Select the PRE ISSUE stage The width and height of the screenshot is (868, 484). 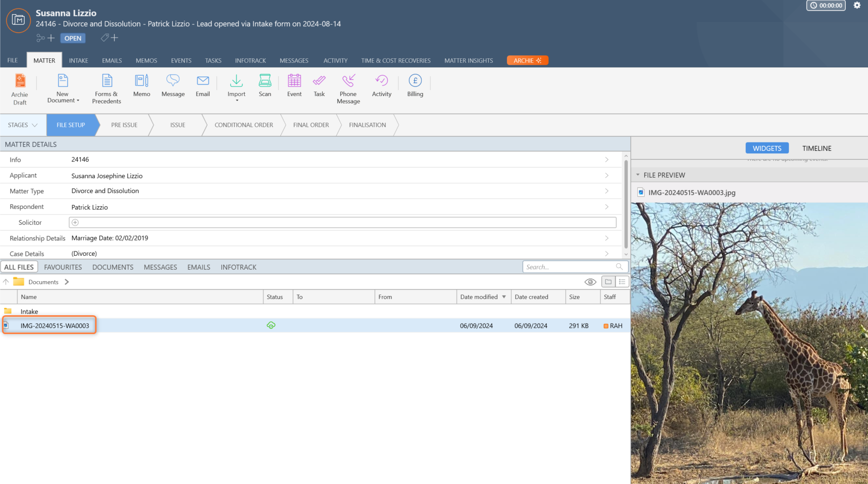124,125
